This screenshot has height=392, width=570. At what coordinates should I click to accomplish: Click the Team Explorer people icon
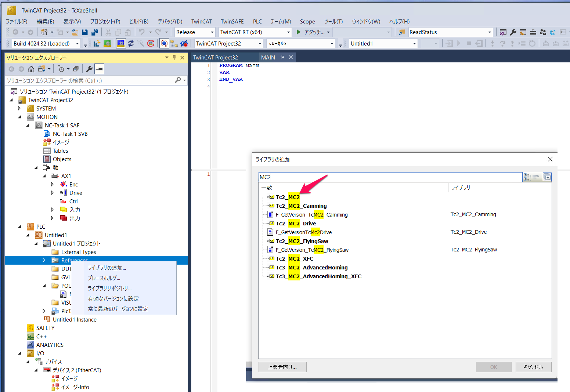pos(543,32)
